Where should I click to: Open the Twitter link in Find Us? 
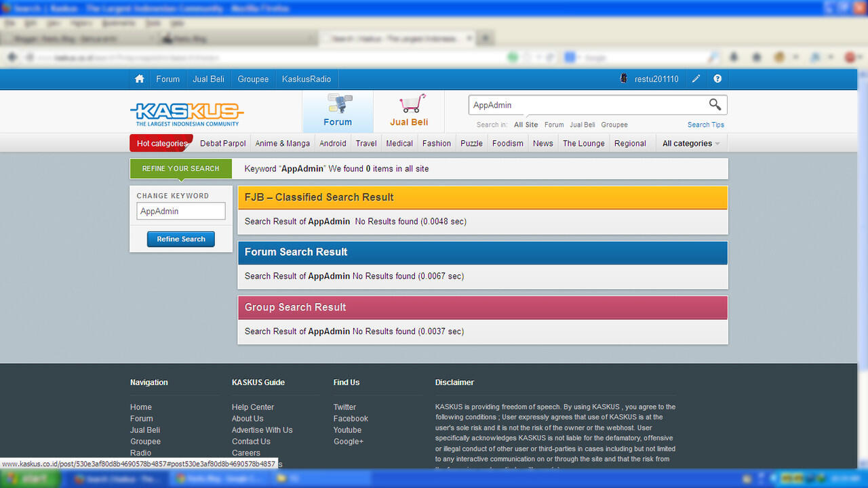344,407
